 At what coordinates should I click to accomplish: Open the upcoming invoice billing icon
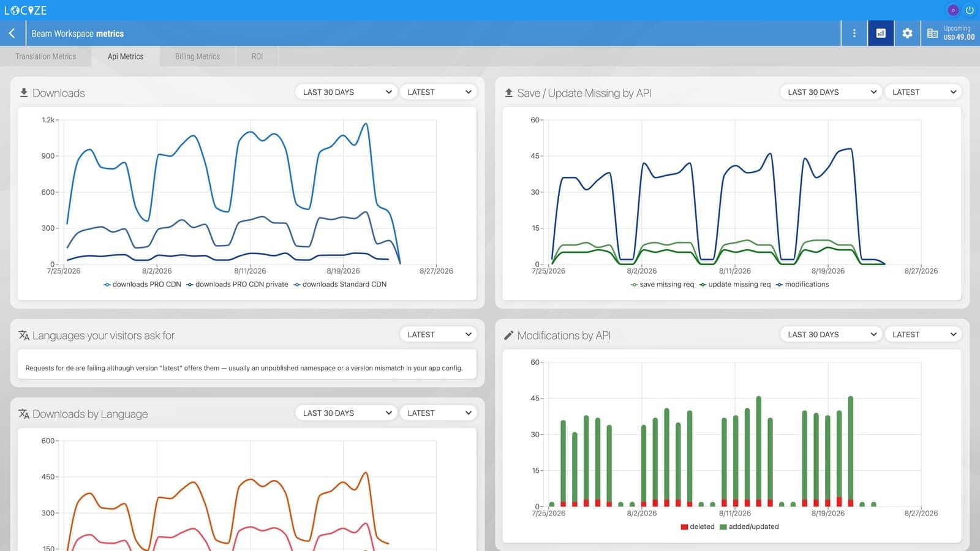pos(932,34)
